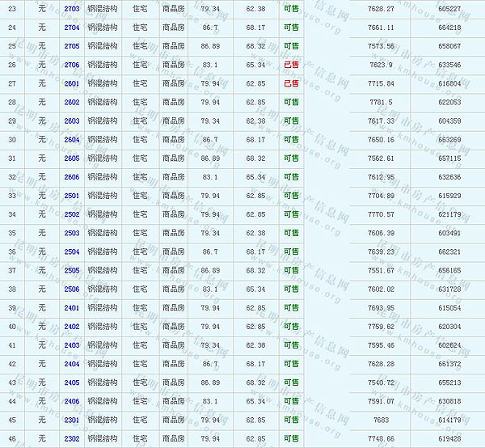Screen dimensions: 485x448
Task: Click 已售 status for room 2706
Action: pos(291,65)
